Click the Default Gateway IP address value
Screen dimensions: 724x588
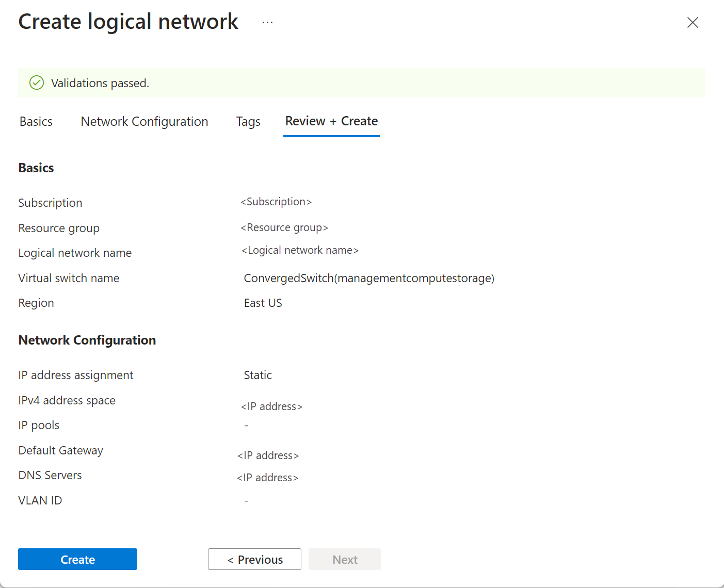(268, 455)
